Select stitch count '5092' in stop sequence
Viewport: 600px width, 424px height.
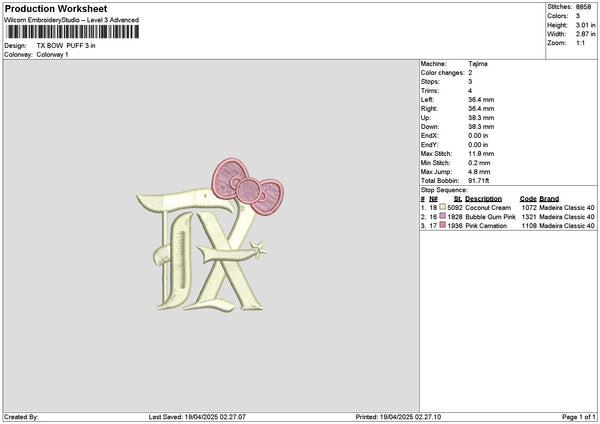click(x=455, y=208)
